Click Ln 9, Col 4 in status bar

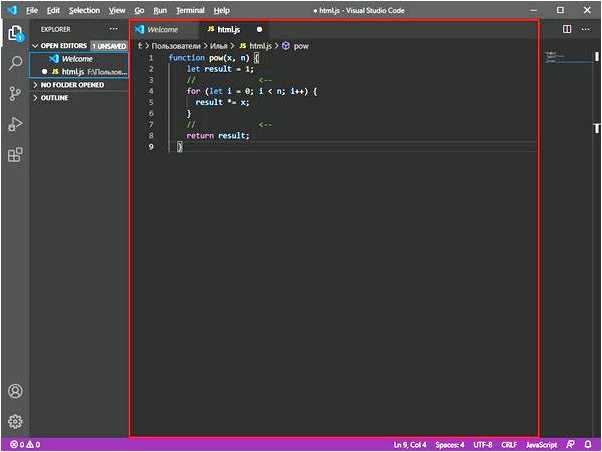click(x=410, y=444)
